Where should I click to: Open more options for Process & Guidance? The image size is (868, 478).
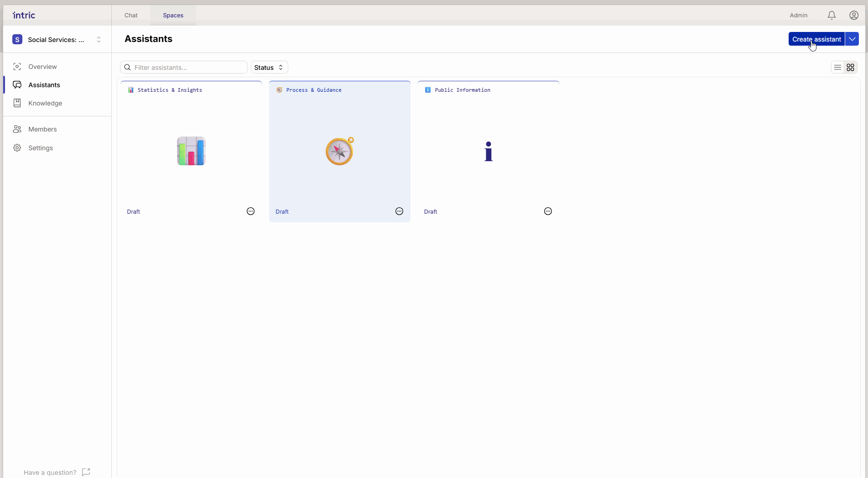tap(399, 211)
